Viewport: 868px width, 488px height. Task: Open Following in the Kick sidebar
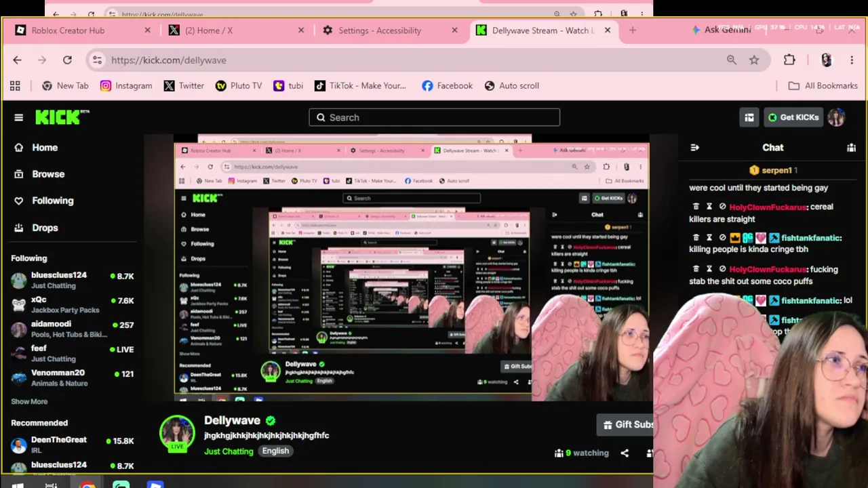coord(52,201)
